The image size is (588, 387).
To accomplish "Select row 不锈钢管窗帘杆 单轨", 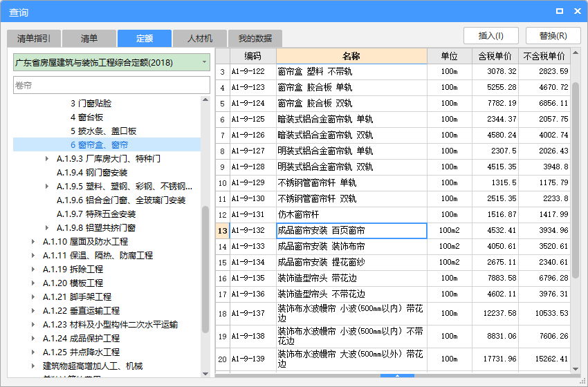I will pyautogui.click(x=393, y=183).
